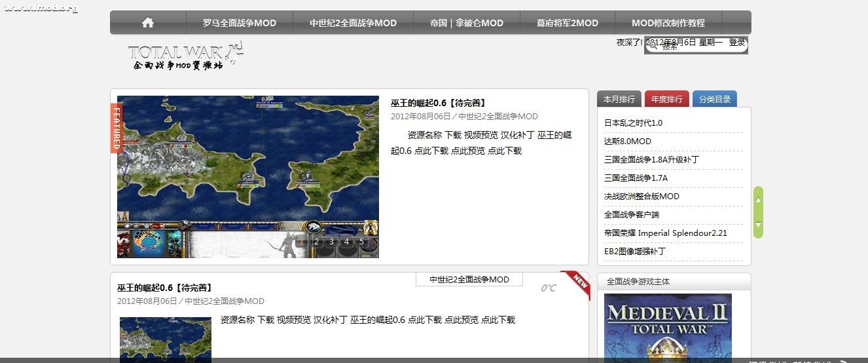Switch to the 年度排行 tab
Image resolution: width=868 pixels, height=363 pixels.
pos(667,99)
